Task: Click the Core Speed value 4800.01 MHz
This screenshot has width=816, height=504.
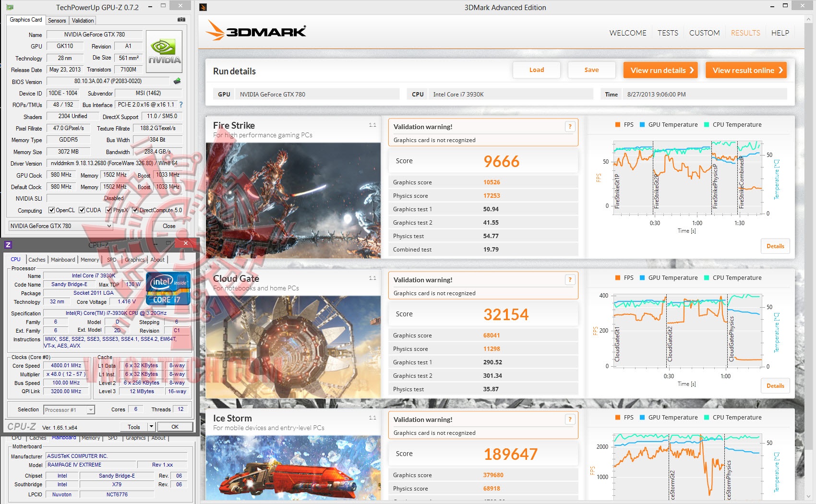Action: [x=66, y=366]
